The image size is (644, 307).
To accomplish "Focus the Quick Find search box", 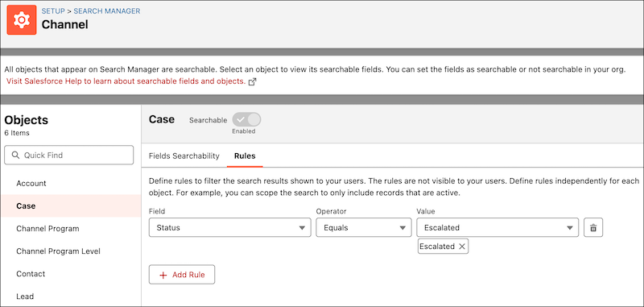I will tap(68, 156).
